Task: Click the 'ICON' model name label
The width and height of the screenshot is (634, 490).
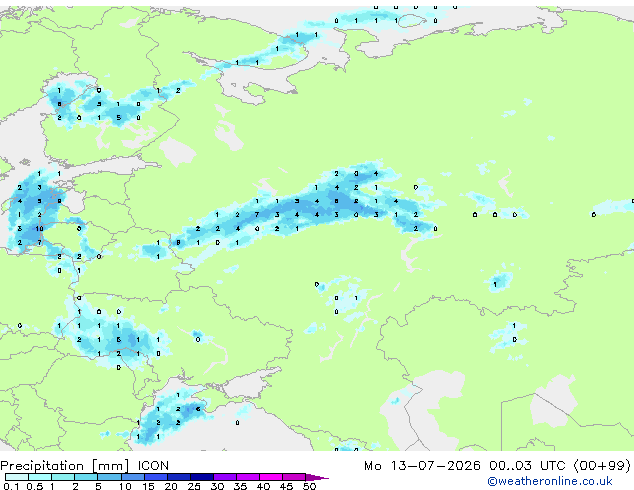Action: click(153, 466)
